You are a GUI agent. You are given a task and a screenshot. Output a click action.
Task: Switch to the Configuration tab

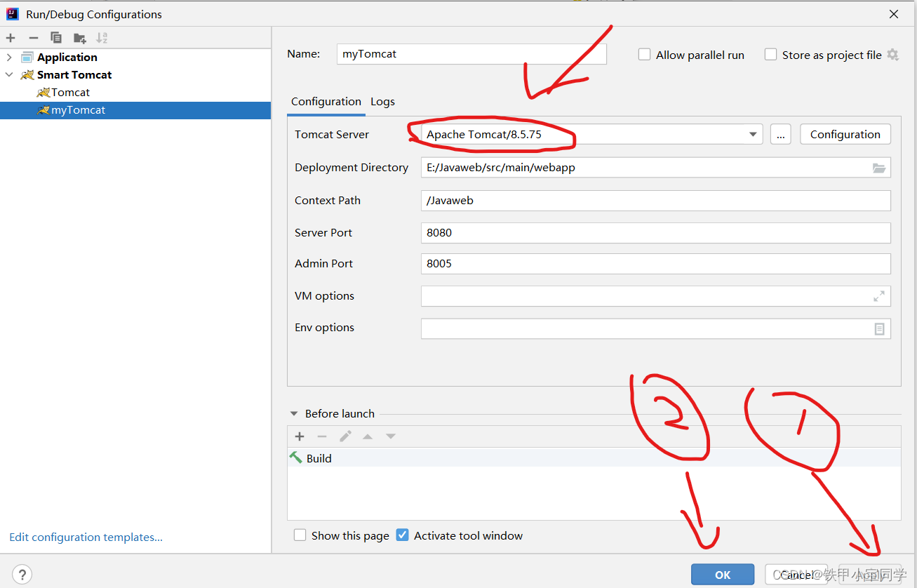(326, 102)
